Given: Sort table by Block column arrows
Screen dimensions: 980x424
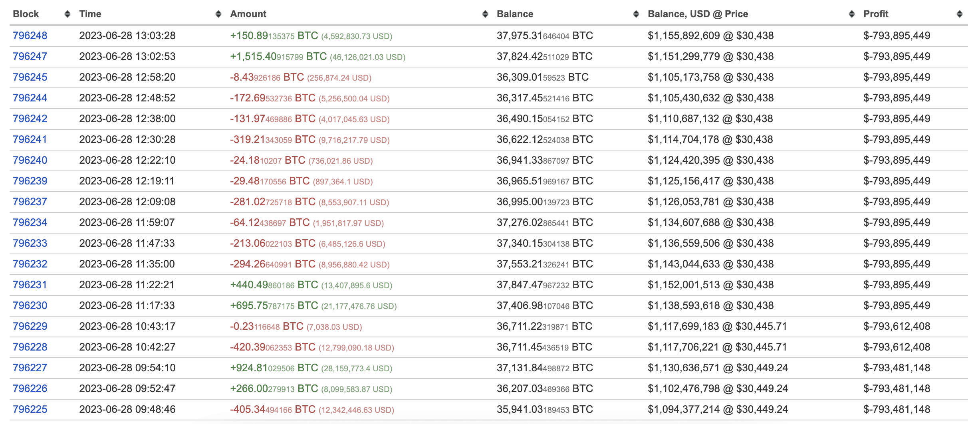Looking at the screenshot, I should click(67, 14).
